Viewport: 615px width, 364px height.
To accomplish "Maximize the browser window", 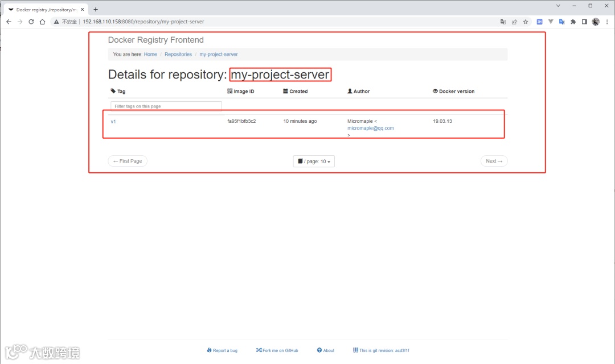I will coord(591,6).
